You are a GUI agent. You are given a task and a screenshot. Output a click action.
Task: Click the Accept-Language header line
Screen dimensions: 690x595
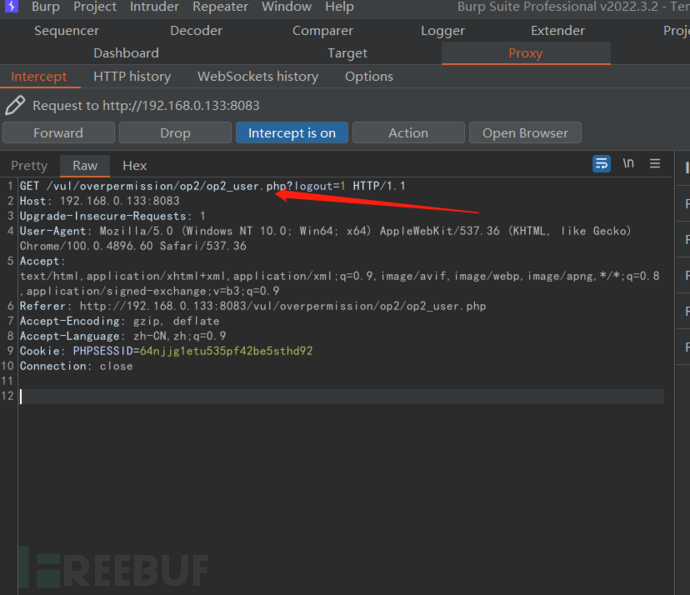point(123,336)
